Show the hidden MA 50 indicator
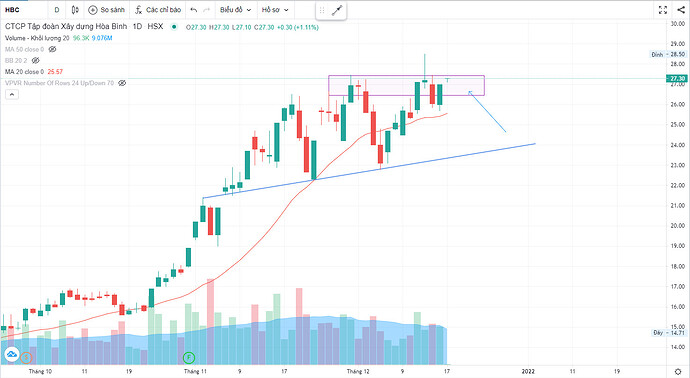Image resolution: width=690 pixels, height=378 pixels. 52,49
